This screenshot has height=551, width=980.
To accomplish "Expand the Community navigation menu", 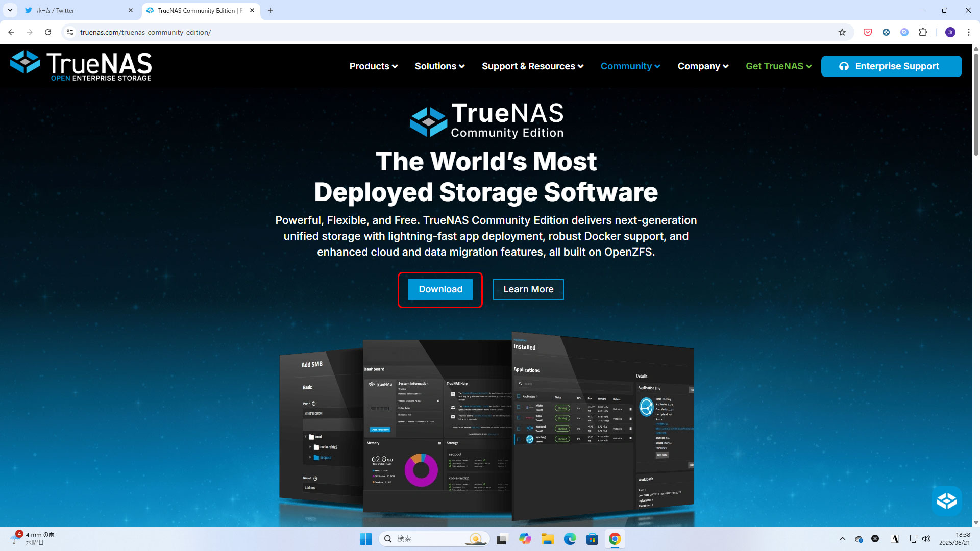I will click(x=630, y=66).
